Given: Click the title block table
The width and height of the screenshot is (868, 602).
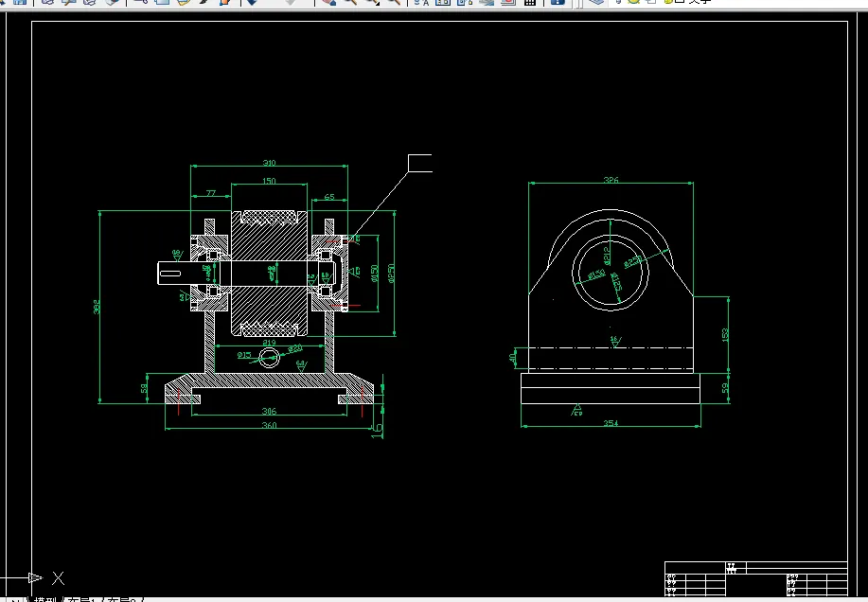Looking at the screenshot, I should (756, 578).
